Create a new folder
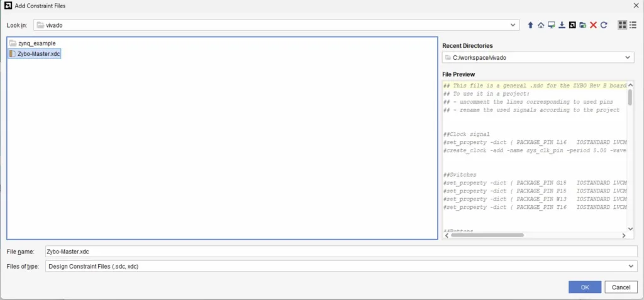 click(583, 25)
